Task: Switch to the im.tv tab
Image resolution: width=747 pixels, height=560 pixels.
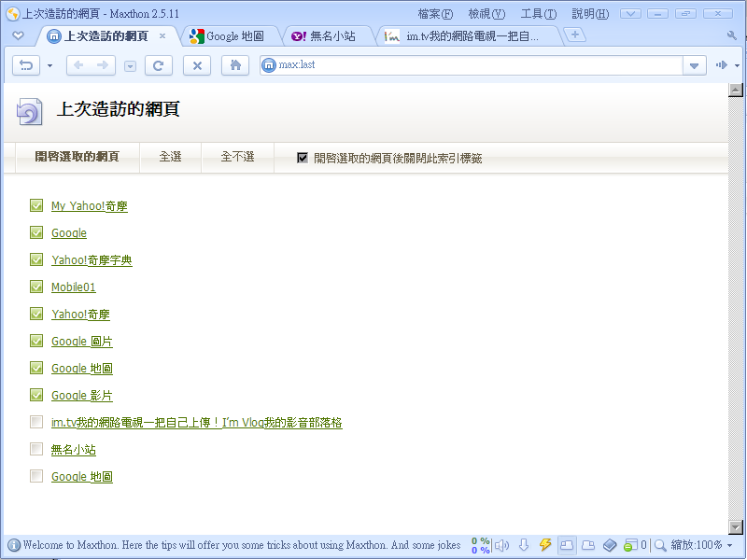Action: pos(470,36)
